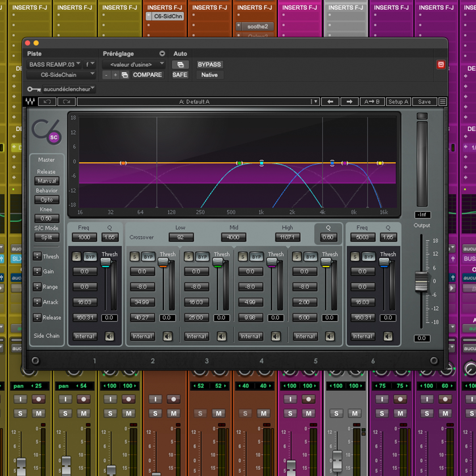The height and width of the screenshot is (476, 476).
Task: Select the purple band 4 graph node
Action: pos(345,163)
